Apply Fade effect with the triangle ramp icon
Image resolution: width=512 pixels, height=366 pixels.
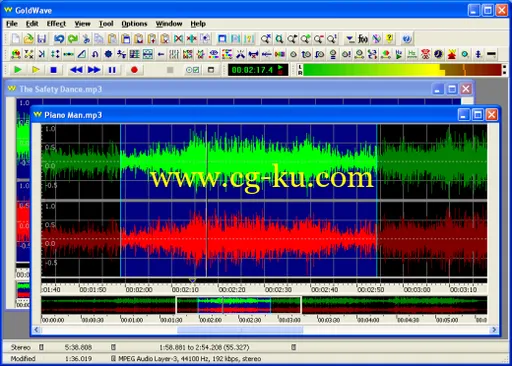(82, 54)
